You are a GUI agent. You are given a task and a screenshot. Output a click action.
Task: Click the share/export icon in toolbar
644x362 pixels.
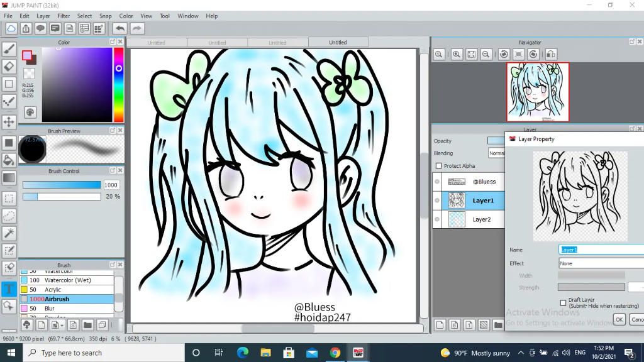26,28
